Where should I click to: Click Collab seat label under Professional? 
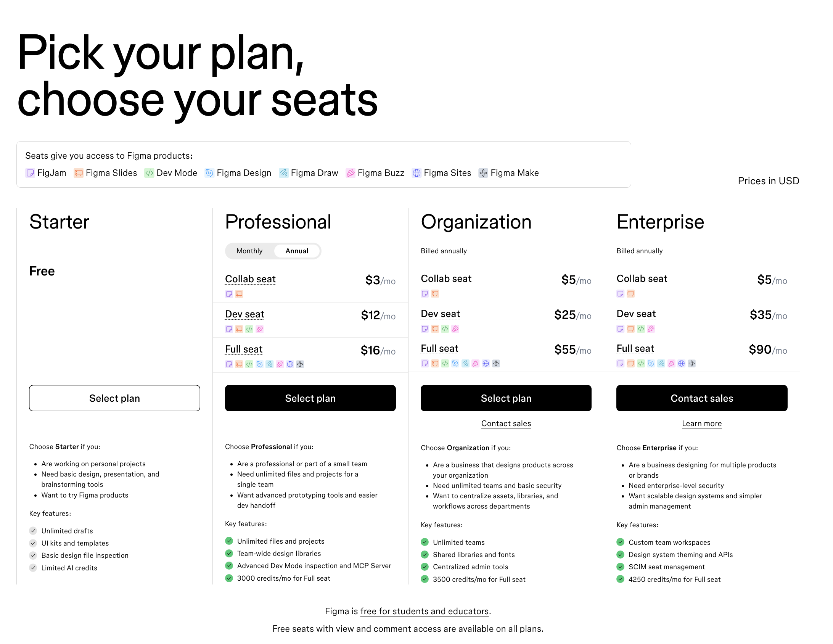250,279
